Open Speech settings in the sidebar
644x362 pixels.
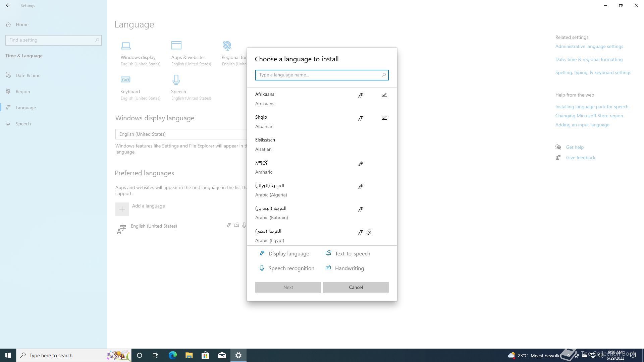[x=23, y=124]
